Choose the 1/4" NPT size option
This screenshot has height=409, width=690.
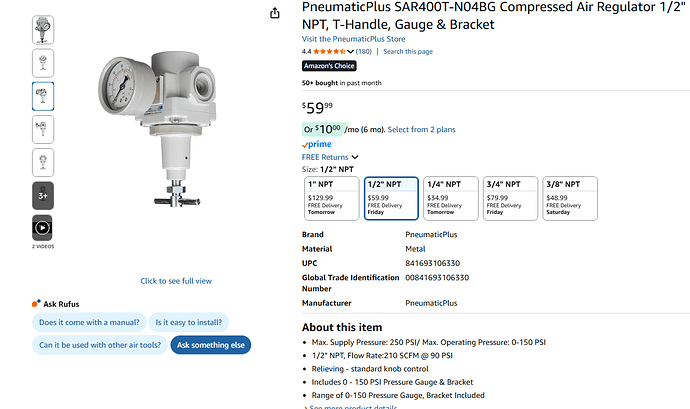[x=450, y=198]
